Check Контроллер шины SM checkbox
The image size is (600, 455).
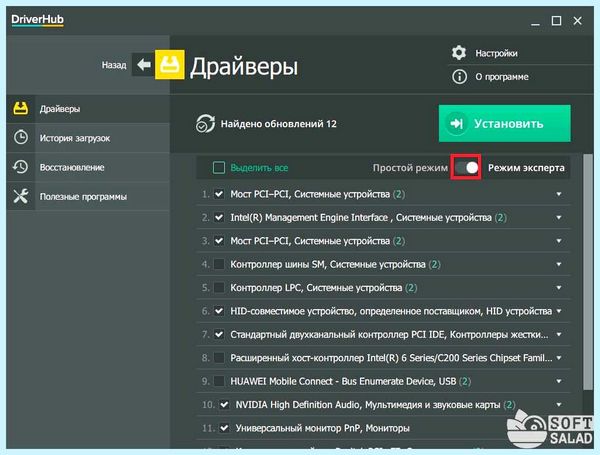(219, 264)
